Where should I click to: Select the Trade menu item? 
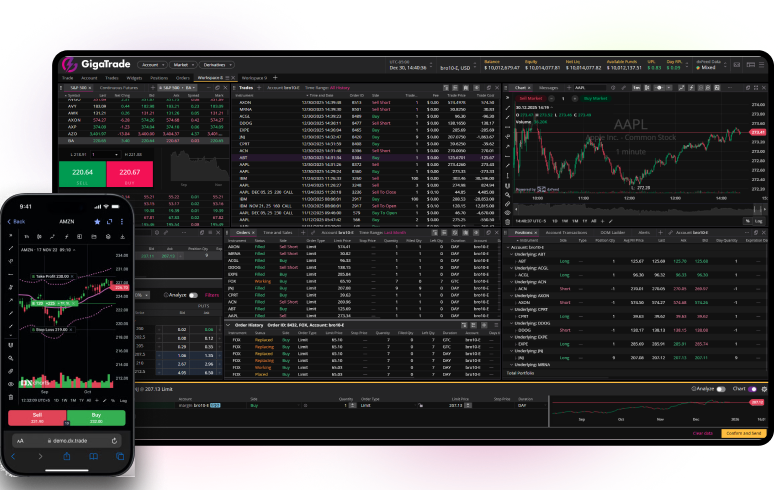(x=68, y=78)
